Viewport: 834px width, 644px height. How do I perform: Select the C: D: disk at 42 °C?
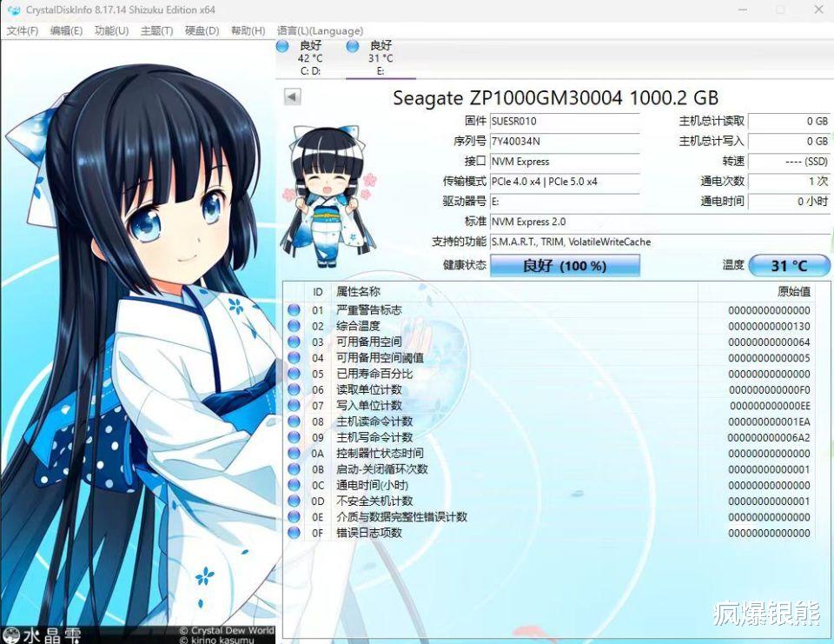pyautogui.click(x=310, y=58)
